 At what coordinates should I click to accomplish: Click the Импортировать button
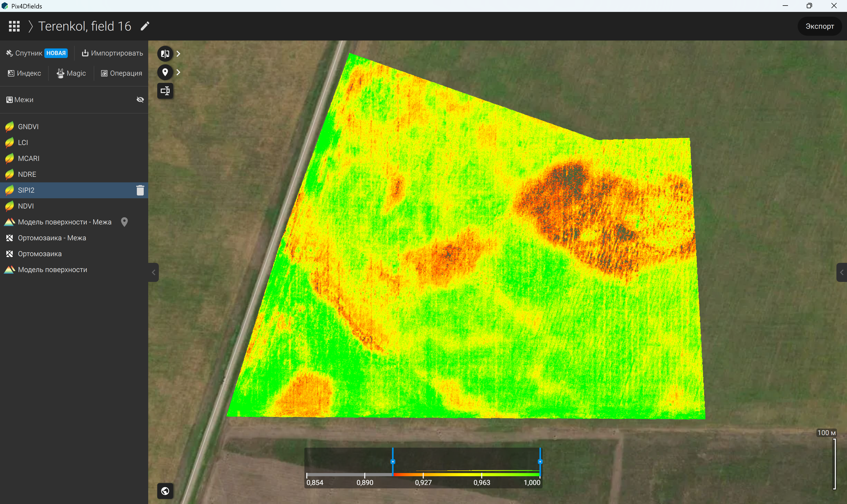[112, 53]
